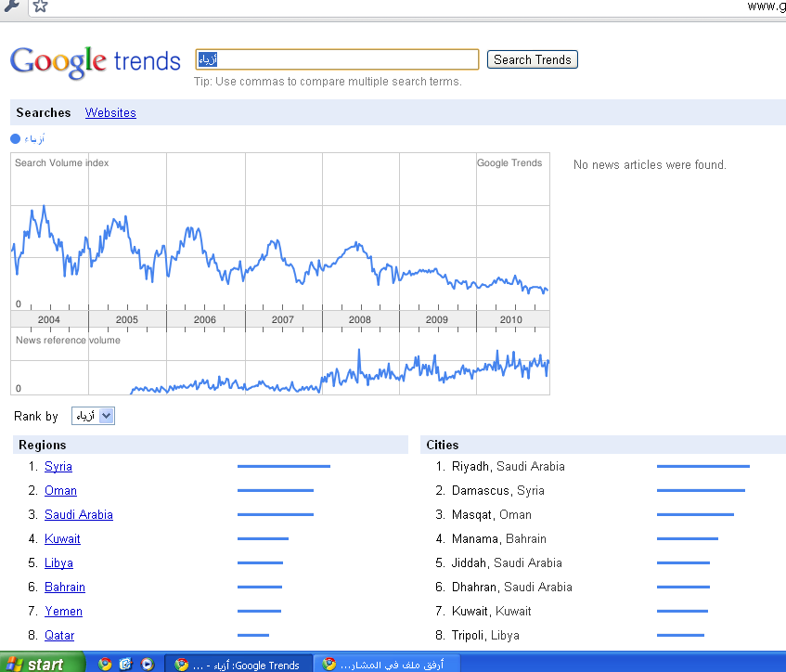Launch Chrome from the Quick Launch bar
Viewport: 786px width, 672px height.
point(105,664)
